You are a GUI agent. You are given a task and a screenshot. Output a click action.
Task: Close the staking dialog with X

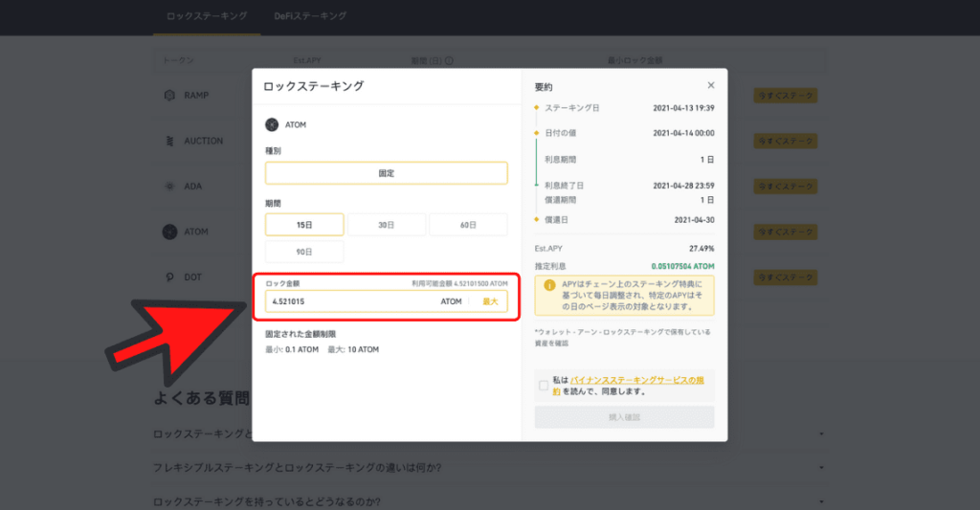[711, 85]
